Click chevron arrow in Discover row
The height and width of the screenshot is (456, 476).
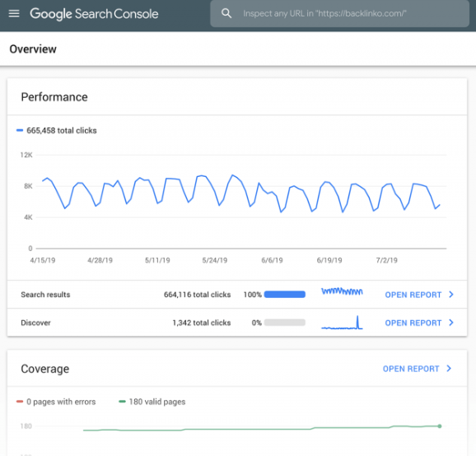[x=451, y=323]
